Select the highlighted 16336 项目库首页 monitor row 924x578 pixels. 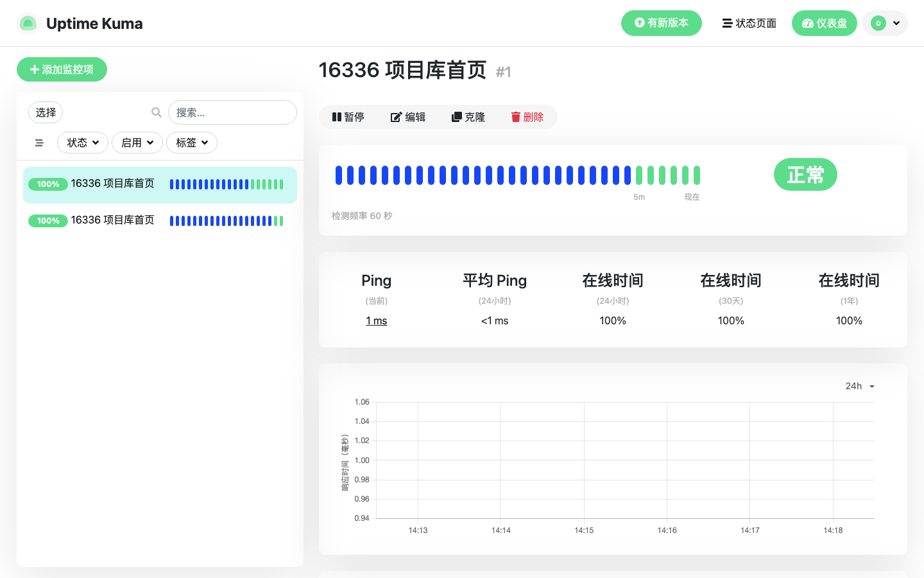(x=160, y=185)
